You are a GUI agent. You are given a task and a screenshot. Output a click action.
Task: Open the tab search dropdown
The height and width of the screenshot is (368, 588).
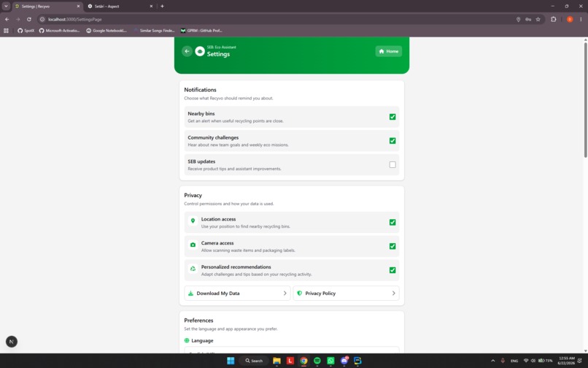(x=6, y=7)
